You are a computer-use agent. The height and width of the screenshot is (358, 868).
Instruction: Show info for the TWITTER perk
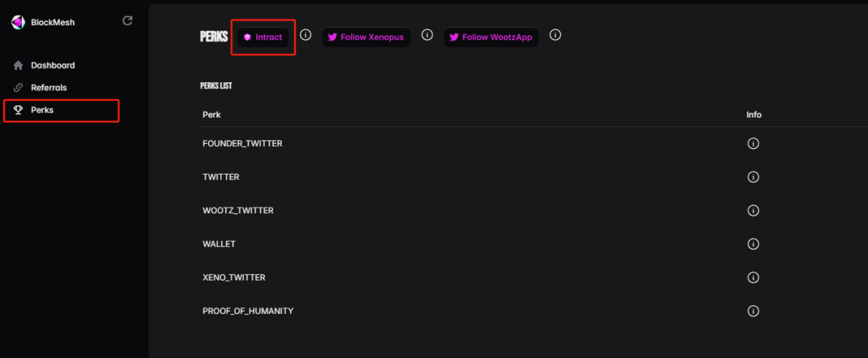pos(753,177)
